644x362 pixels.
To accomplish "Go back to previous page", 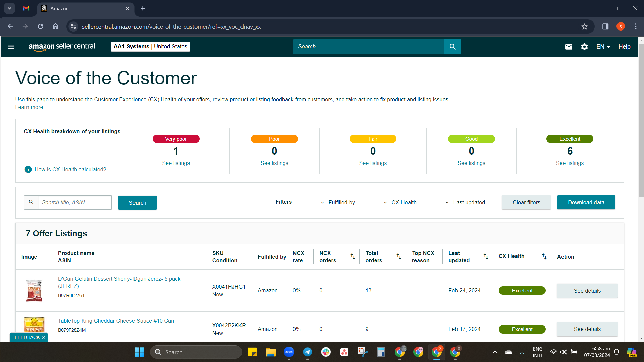I will point(10,26).
